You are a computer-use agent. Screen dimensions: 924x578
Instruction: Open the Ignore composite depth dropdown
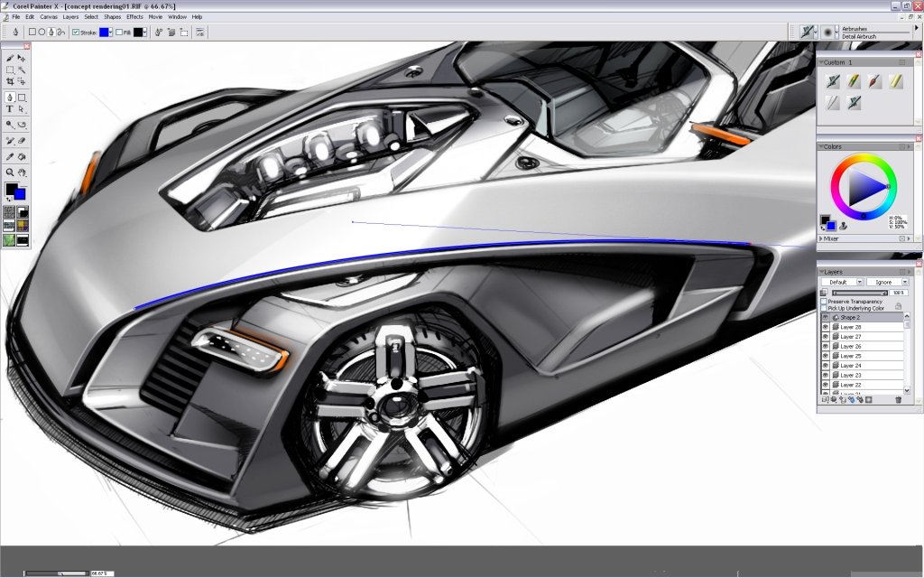905,282
